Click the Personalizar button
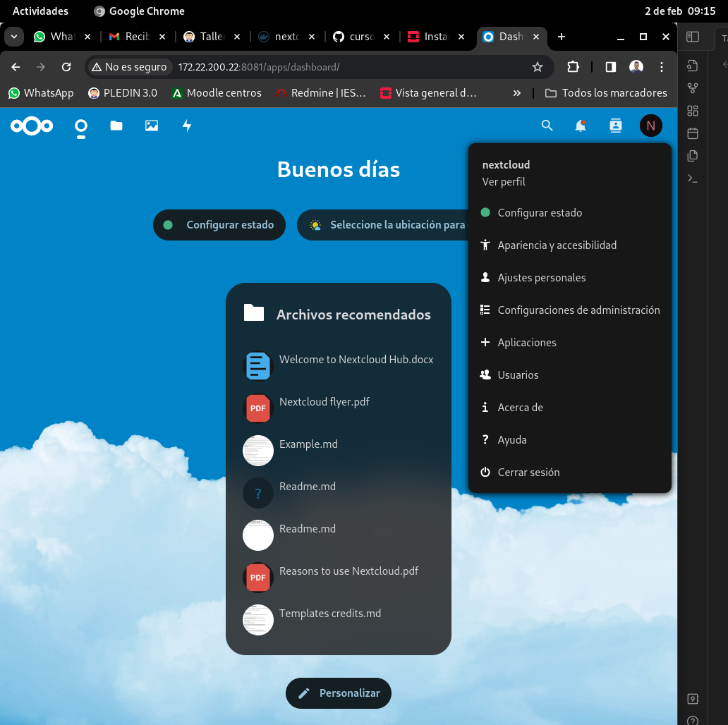Screen dimensions: 728x725 tap(339, 693)
